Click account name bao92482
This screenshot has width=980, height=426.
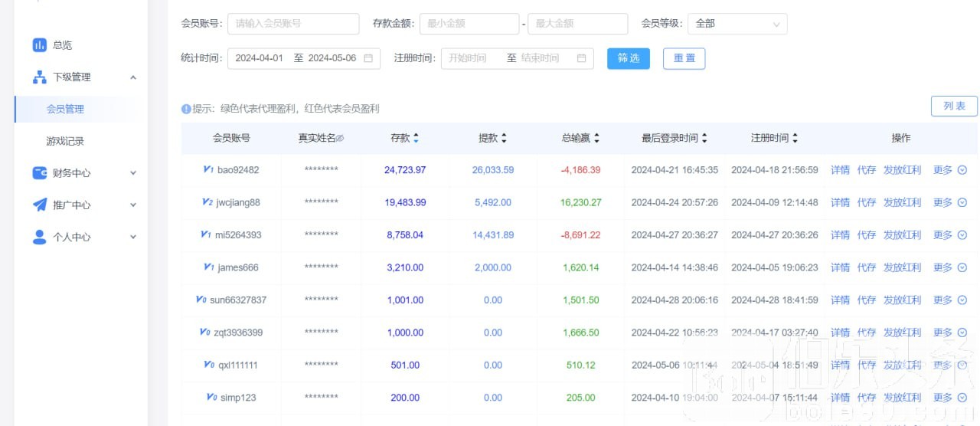(238, 170)
